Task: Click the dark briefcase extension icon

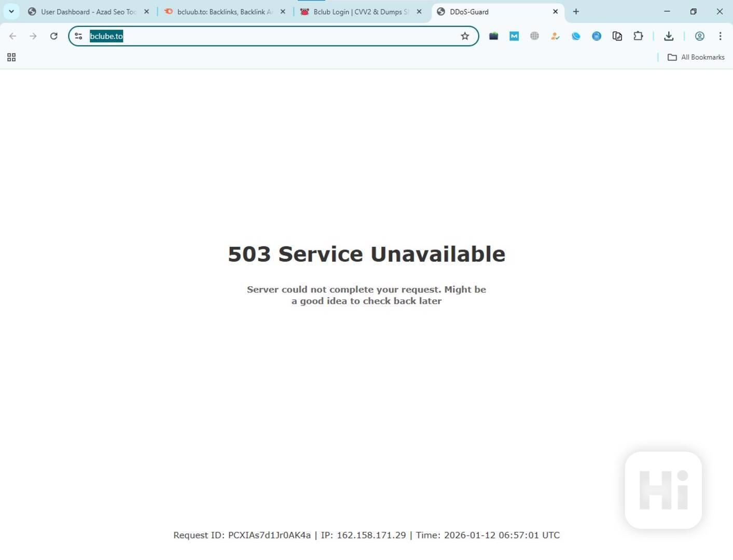Action: tap(493, 36)
